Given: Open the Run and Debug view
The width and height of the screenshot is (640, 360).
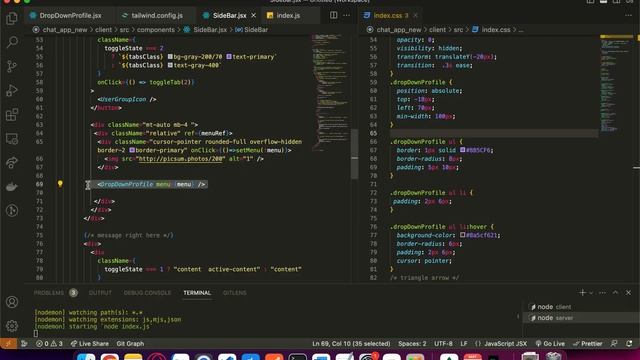Looking at the screenshot, I should click(x=12, y=90).
